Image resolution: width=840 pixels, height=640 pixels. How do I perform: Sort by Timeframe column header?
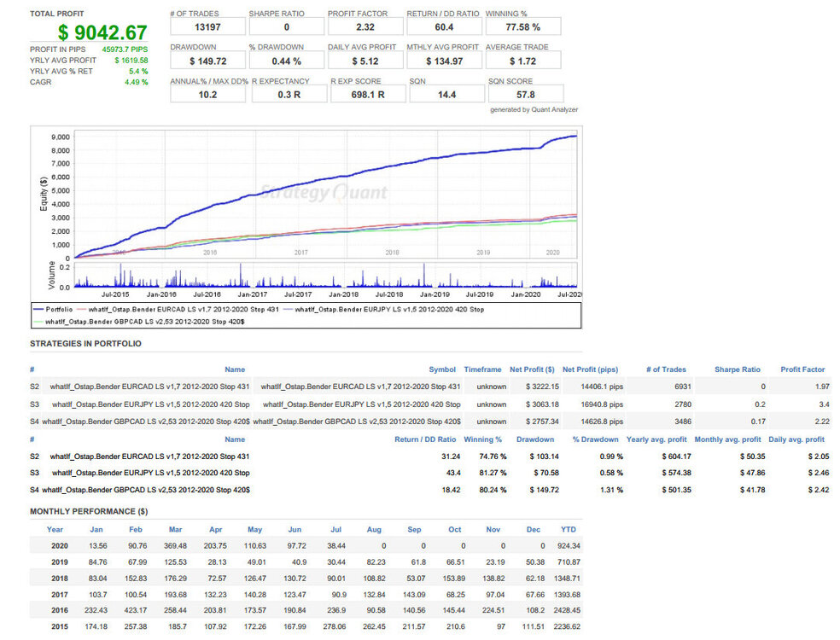point(482,369)
